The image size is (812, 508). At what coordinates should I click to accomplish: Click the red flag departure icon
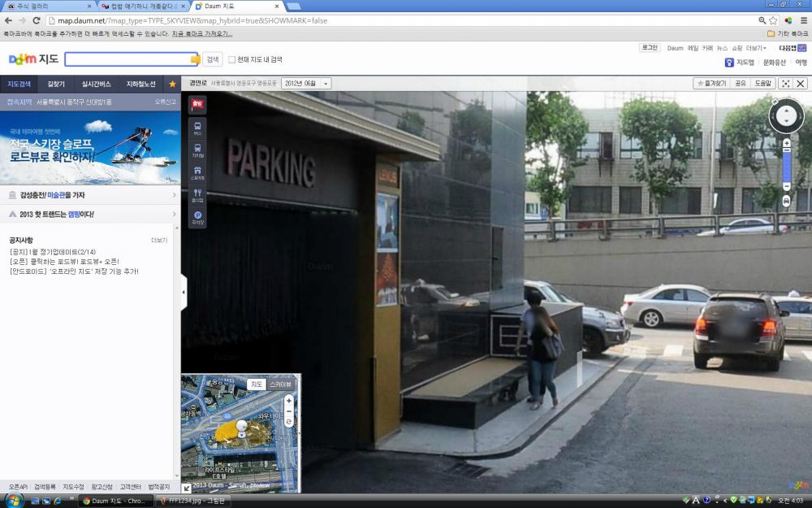click(x=197, y=104)
